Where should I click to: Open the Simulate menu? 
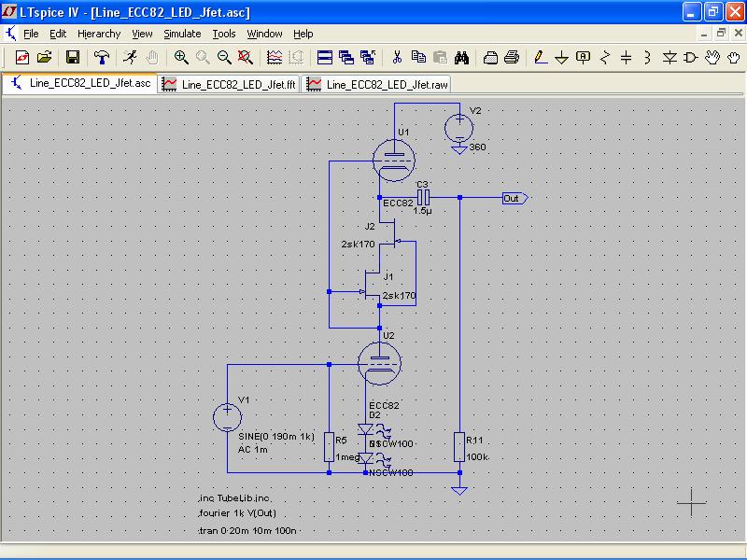click(182, 34)
